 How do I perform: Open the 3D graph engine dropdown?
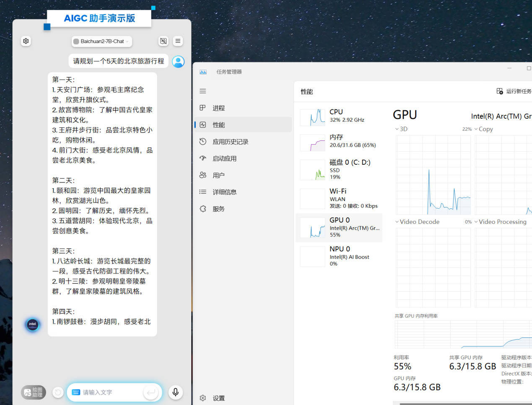point(401,129)
